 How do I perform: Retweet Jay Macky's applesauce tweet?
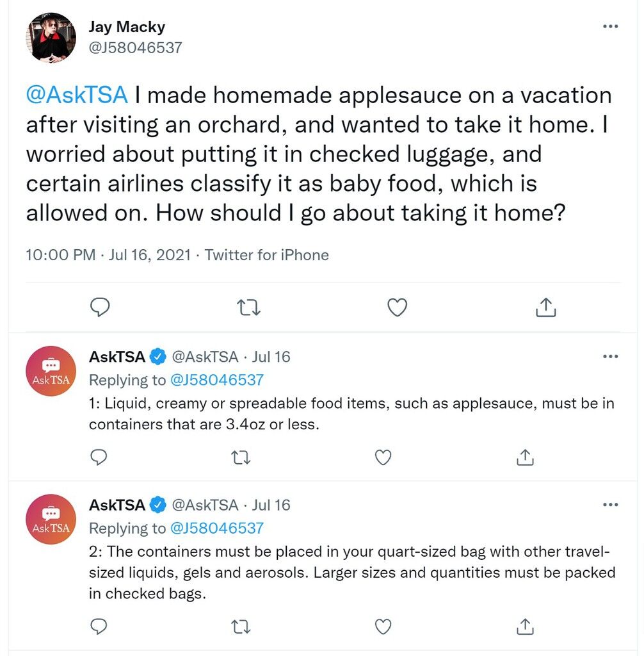tap(249, 307)
